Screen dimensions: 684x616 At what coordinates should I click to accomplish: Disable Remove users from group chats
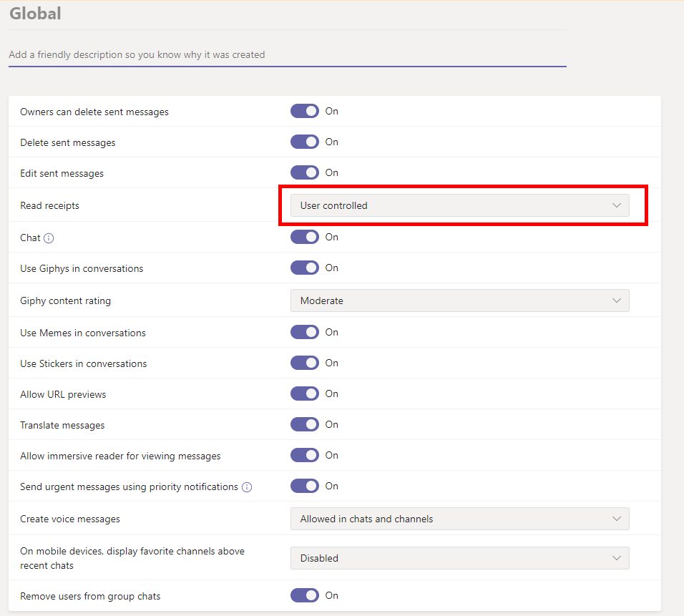[x=305, y=595]
